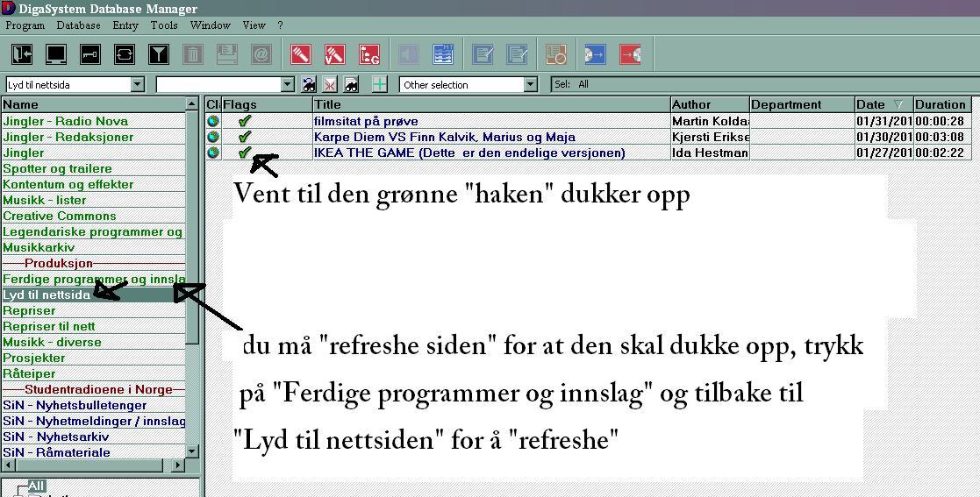Open the Program menu
Viewport: 980px width, 497px height.
click(25, 25)
